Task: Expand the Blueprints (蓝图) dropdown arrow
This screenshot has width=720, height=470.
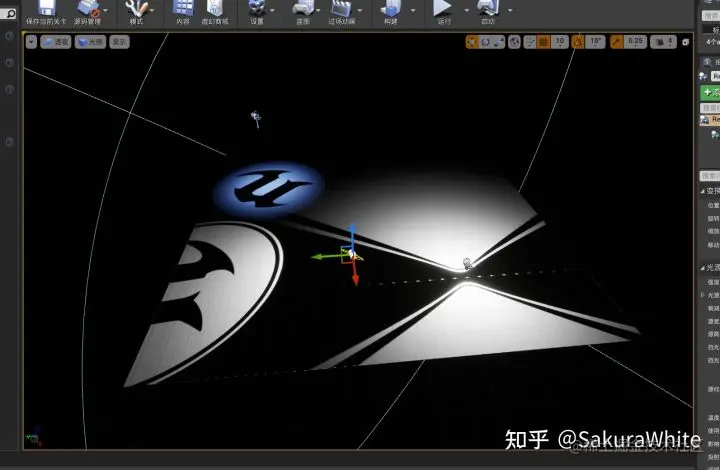Action: coord(318,10)
